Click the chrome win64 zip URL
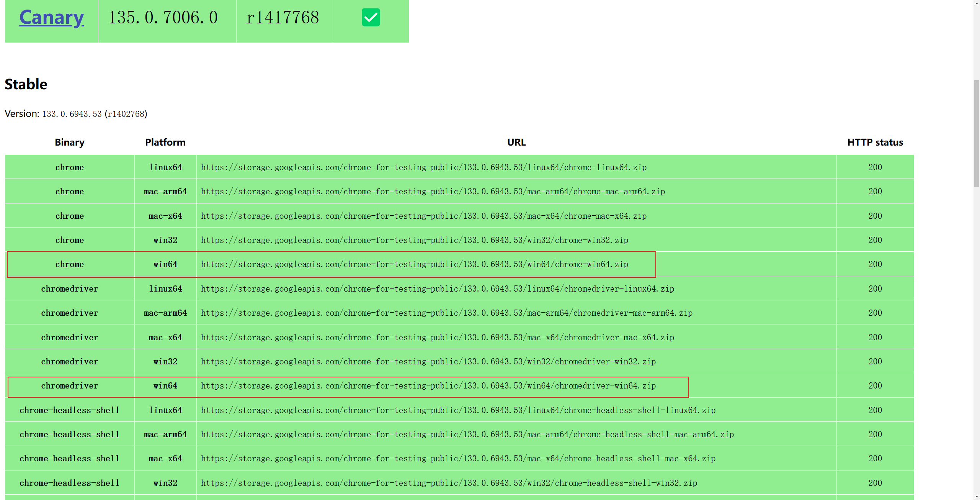This screenshot has width=980, height=500. click(x=414, y=264)
